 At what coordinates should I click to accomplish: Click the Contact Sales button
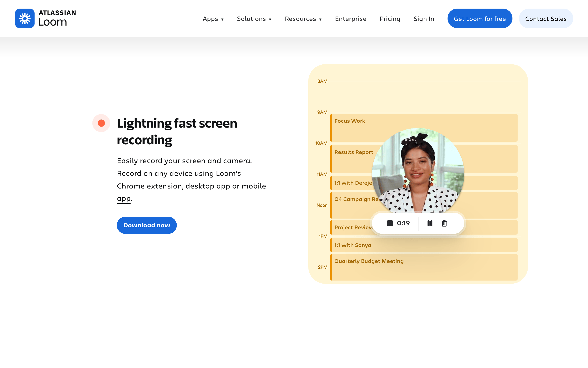(x=546, y=18)
